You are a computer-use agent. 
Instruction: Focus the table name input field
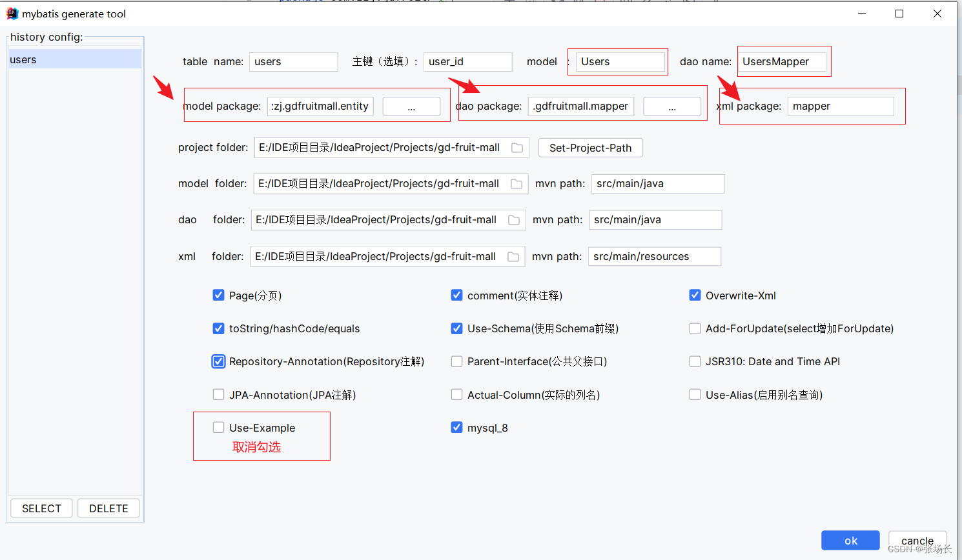(294, 62)
